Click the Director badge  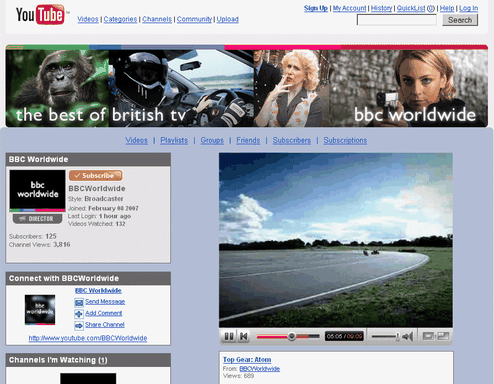(37, 219)
